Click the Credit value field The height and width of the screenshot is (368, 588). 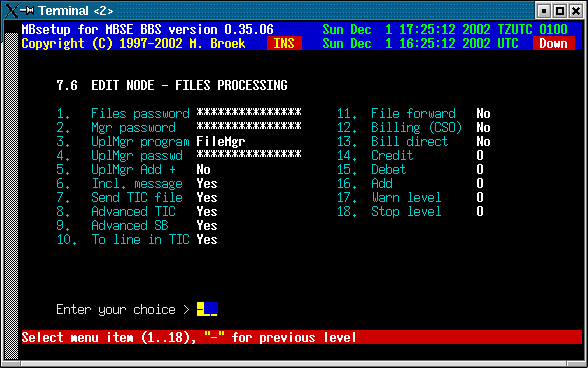[480, 155]
